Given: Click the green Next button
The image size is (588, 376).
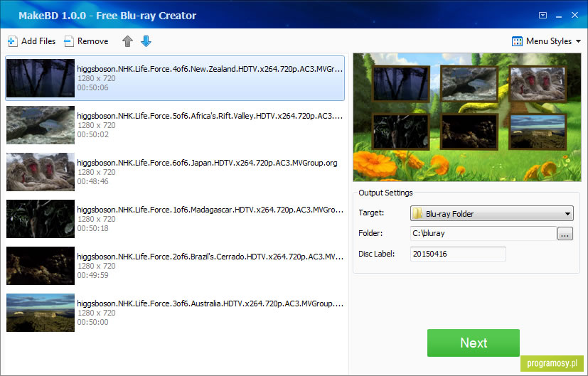Looking at the screenshot, I should (474, 343).
